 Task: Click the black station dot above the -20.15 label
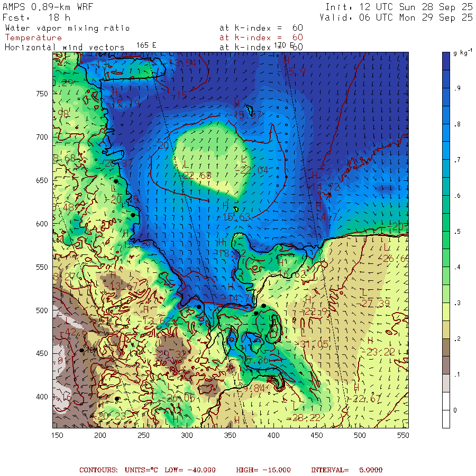(116, 181)
